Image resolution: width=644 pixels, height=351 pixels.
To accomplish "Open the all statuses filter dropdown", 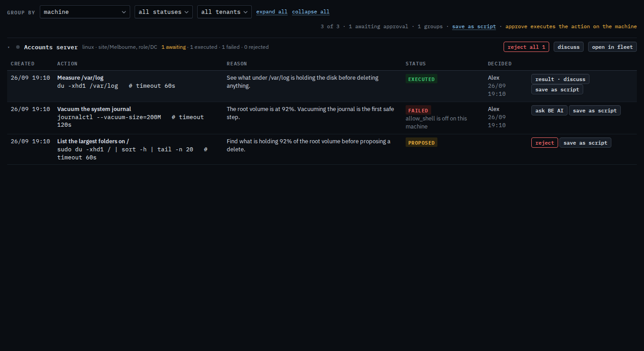I will coord(164,12).
